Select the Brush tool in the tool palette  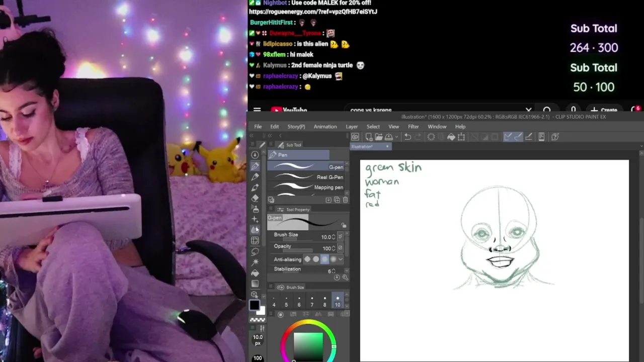coord(255,187)
